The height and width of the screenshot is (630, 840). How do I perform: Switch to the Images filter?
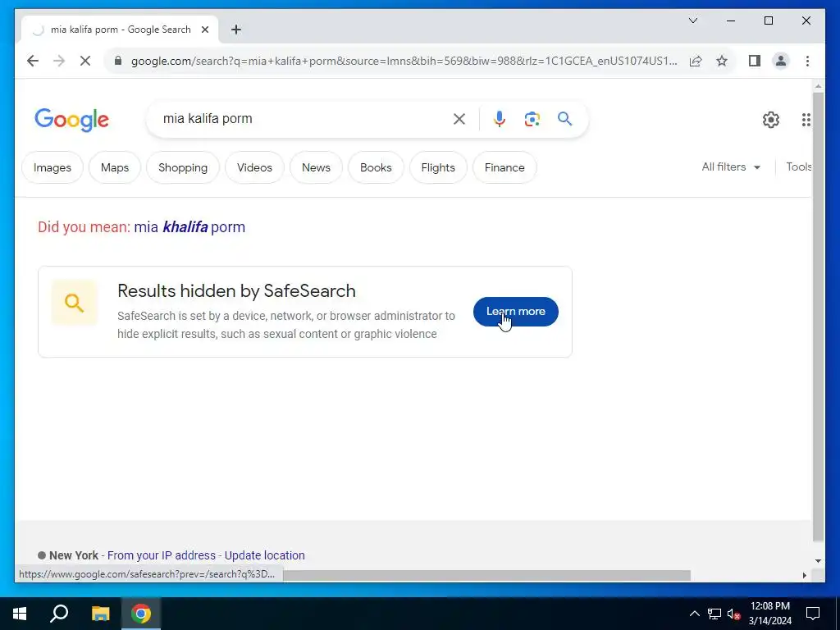(x=52, y=167)
